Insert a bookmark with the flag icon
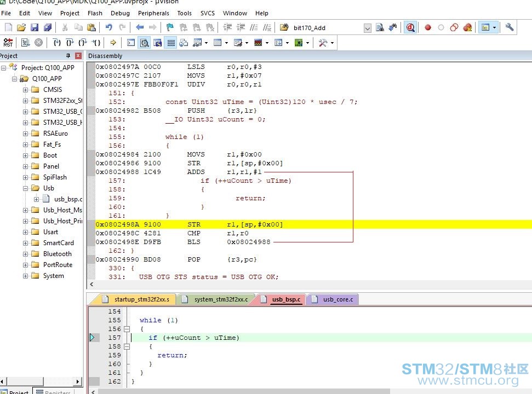 (170, 27)
